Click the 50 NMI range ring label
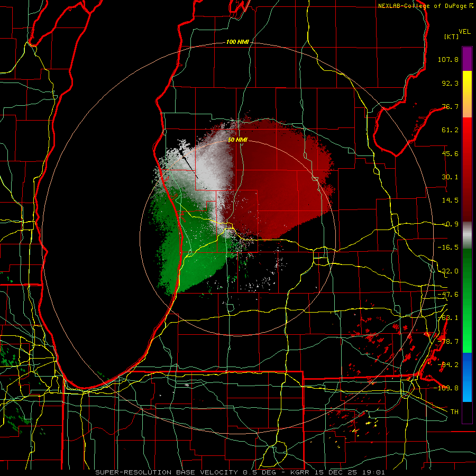This screenshot has height=476, width=476. (x=237, y=140)
